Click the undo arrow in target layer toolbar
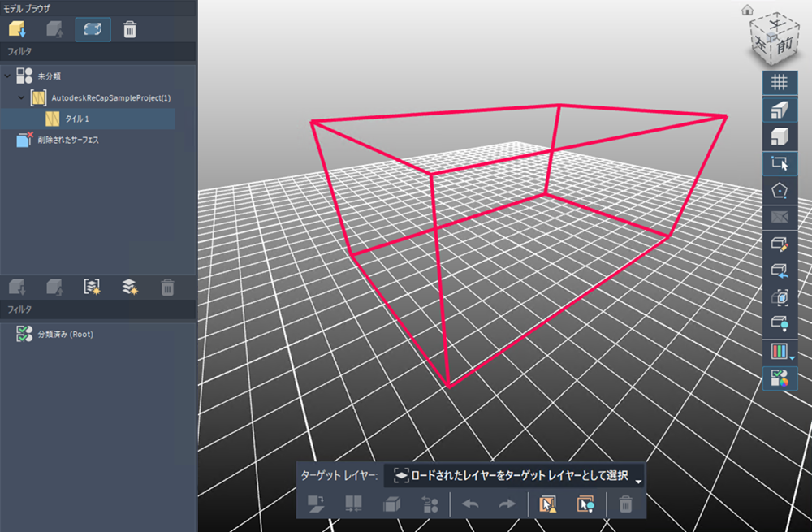 tap(470, 504)
